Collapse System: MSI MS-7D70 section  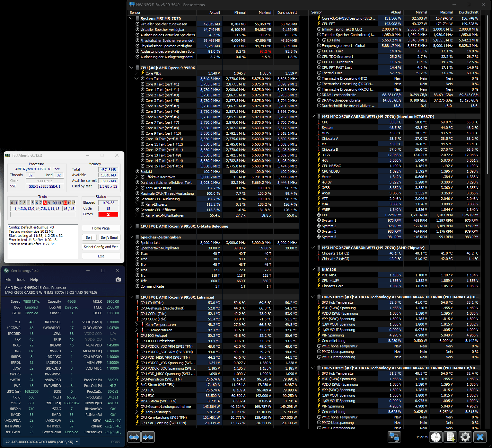click(x=131, y=18)
